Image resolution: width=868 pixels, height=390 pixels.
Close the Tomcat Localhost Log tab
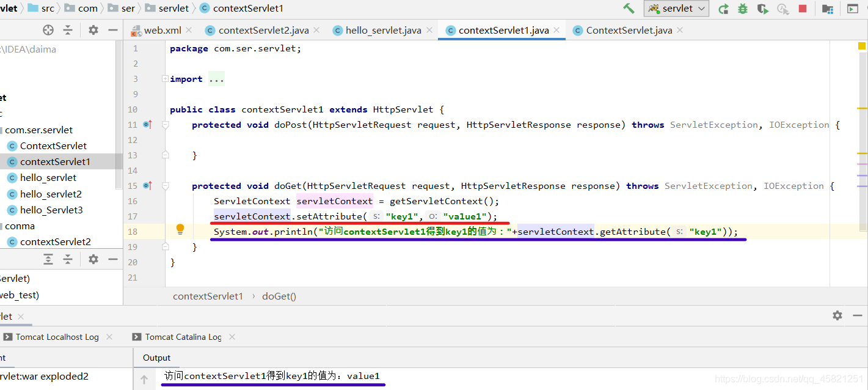pyautogui.click(x=109, y=337)
